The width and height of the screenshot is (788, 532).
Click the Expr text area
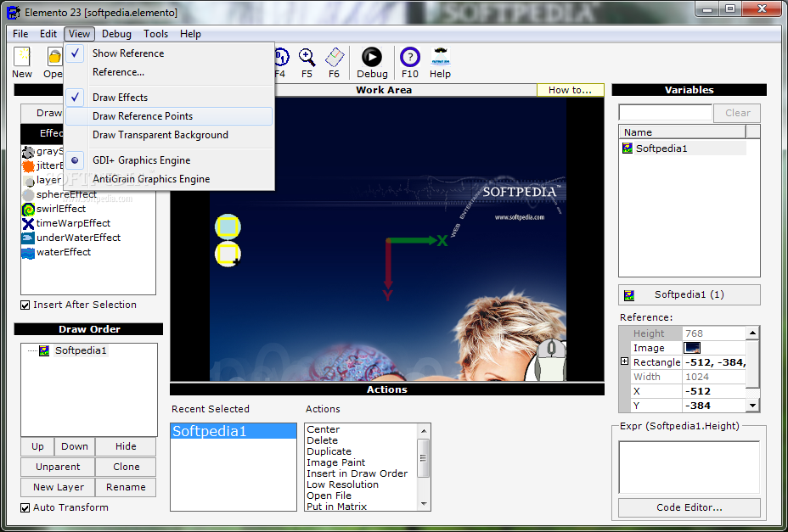(x=689, y=468)
